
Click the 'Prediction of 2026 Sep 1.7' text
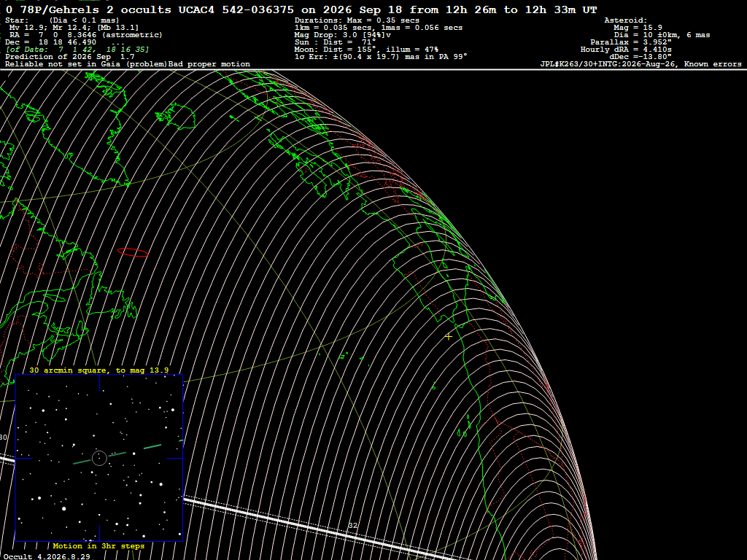click(70, 57)
